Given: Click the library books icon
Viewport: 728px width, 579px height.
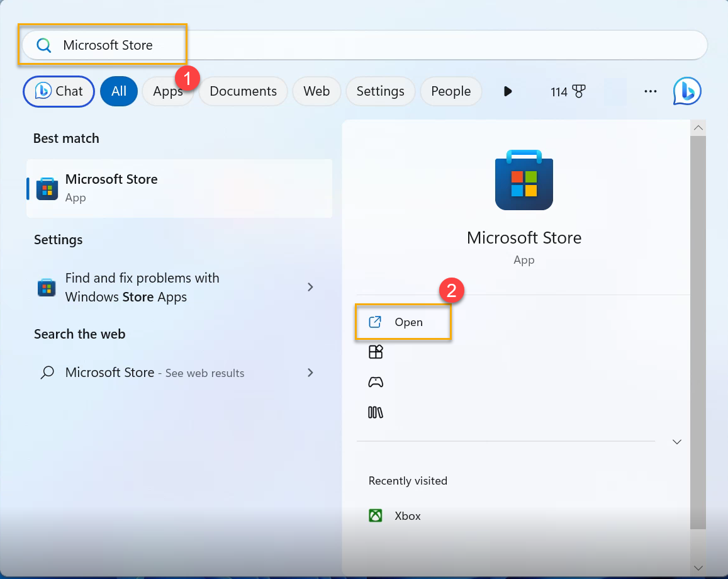Looking at the screenshot, I should (x=376, y=412).
